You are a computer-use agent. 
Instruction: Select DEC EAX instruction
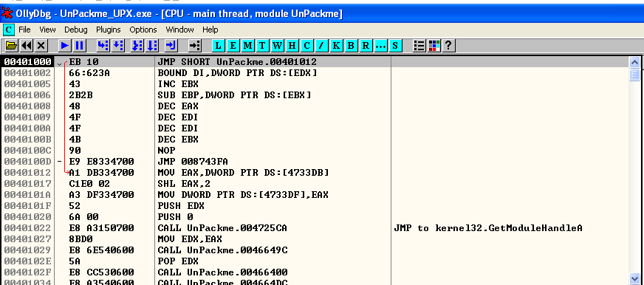click(178, 106)
